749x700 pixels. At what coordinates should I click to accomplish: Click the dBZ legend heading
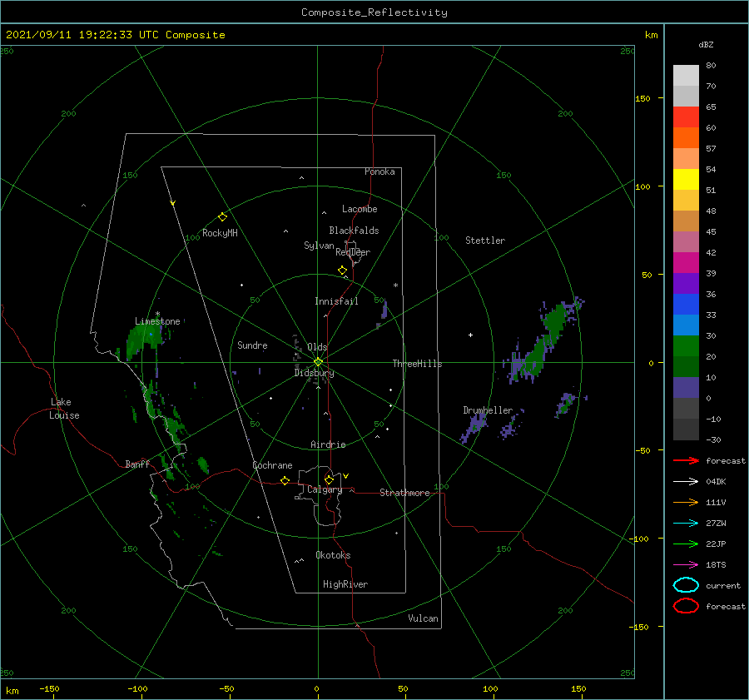[706, 45]
